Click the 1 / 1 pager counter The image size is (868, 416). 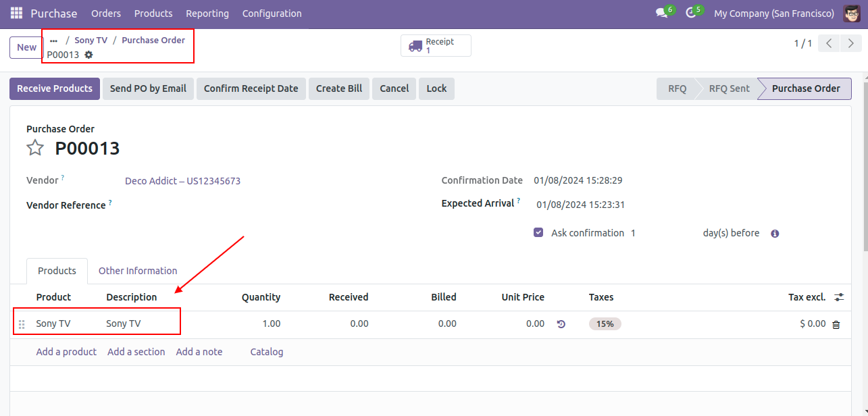point(803,44)
